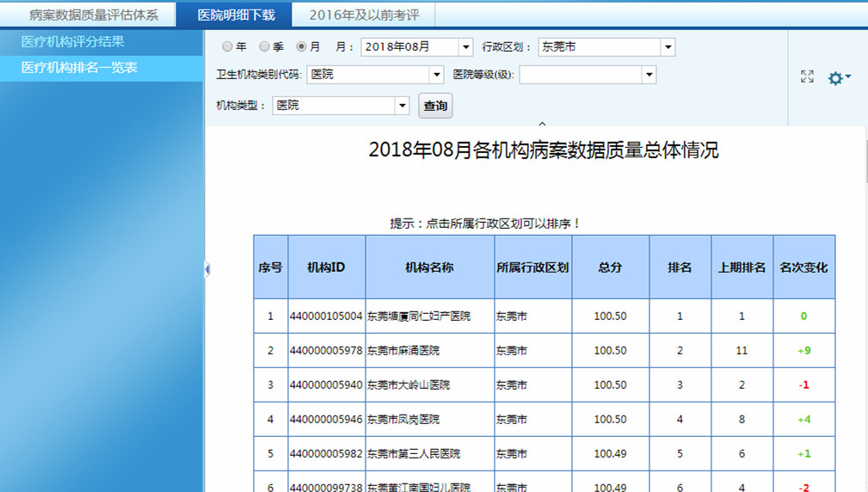Collapse the left sidebar with arrow handle
The width and height of the screenshot is (868, 492).
click(x=206, y=270)
